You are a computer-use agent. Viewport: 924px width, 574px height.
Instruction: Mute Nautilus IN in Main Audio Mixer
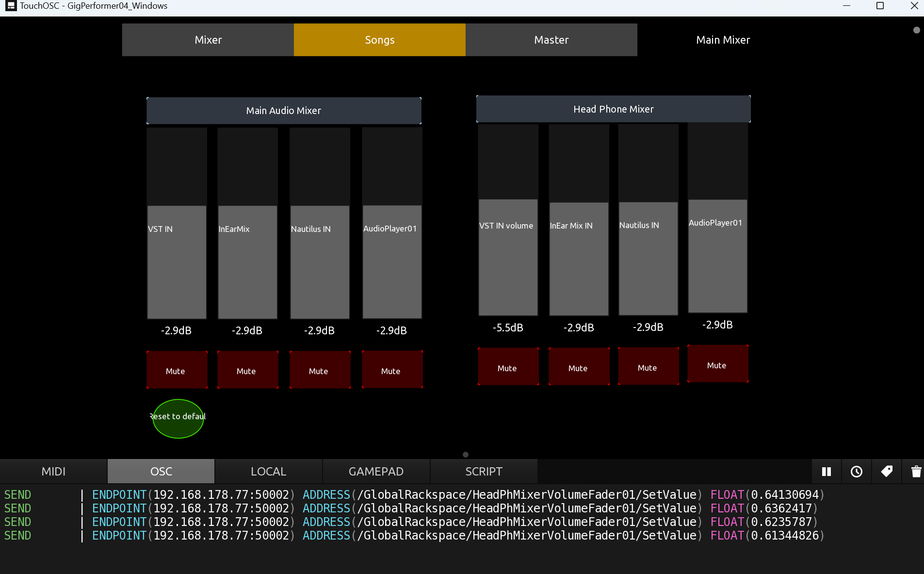320,370
